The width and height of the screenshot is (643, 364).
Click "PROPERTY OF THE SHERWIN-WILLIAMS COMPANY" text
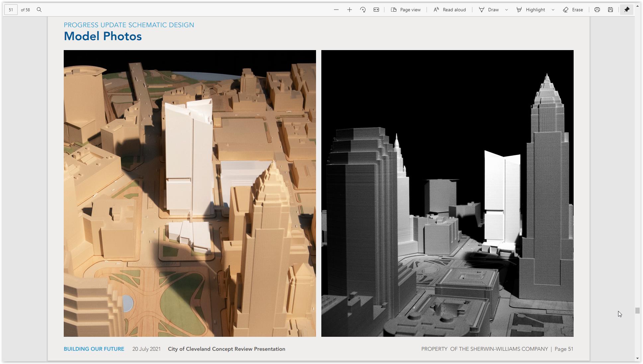(485, 349)
